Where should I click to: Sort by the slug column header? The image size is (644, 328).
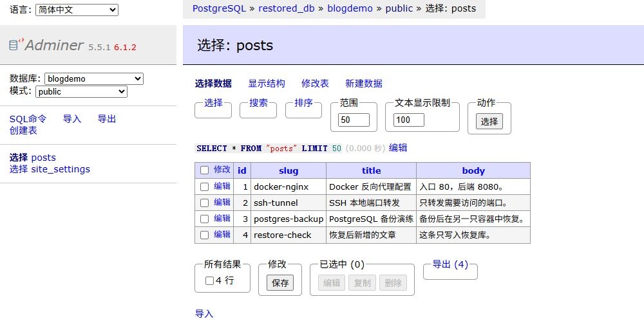289,170
